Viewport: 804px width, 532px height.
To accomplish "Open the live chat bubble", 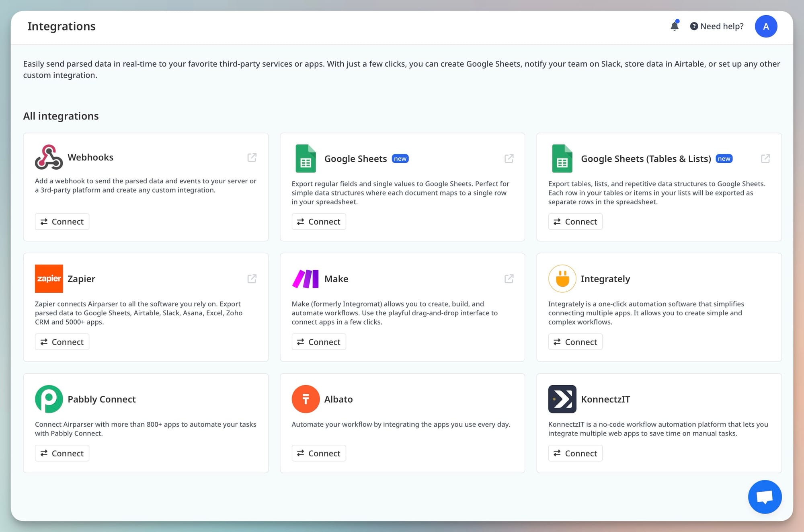I will pyautogui.click(x=764, y=497).
